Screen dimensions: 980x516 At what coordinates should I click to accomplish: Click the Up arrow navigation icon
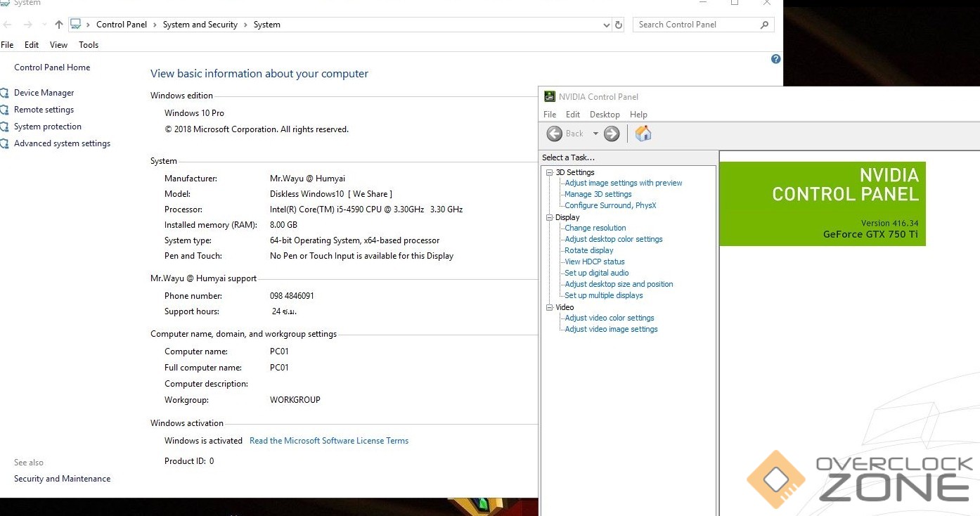(x=59, y=25)
